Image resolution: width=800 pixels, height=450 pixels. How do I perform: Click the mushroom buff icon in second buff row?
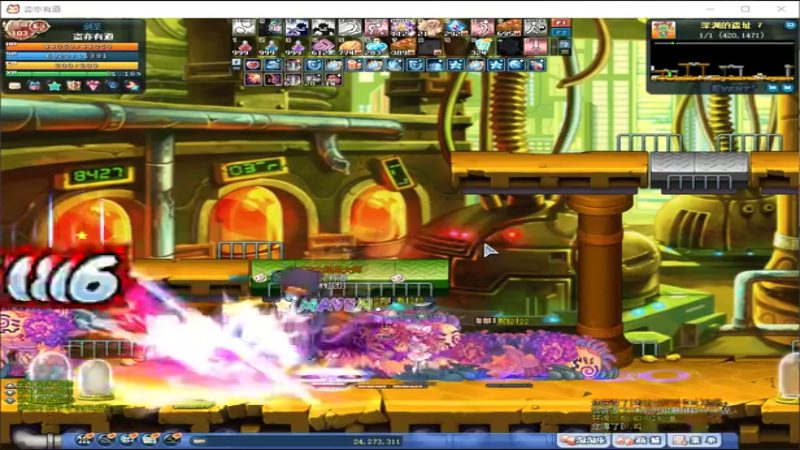coord(333,79)
